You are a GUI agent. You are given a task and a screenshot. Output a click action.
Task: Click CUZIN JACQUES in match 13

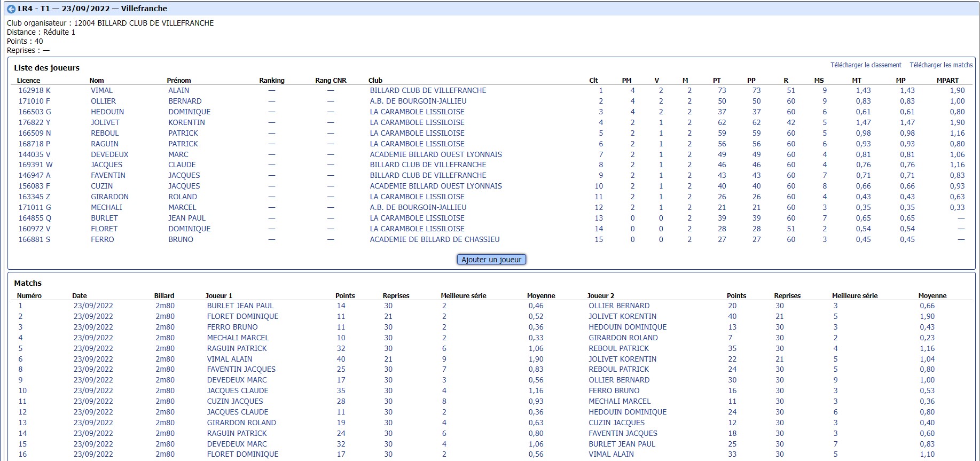point(616,423)
